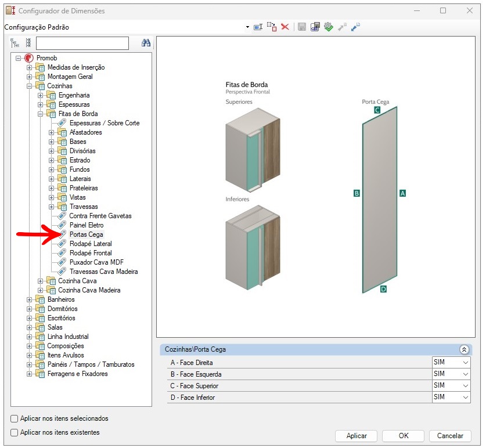Click the rename configuration icon

coord(258,27)
